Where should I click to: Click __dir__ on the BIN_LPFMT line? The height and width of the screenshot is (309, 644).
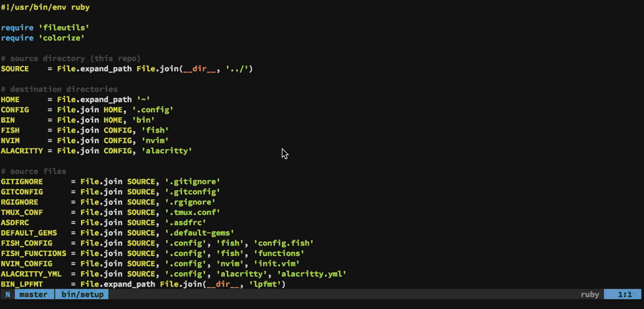tap(223, 284)
